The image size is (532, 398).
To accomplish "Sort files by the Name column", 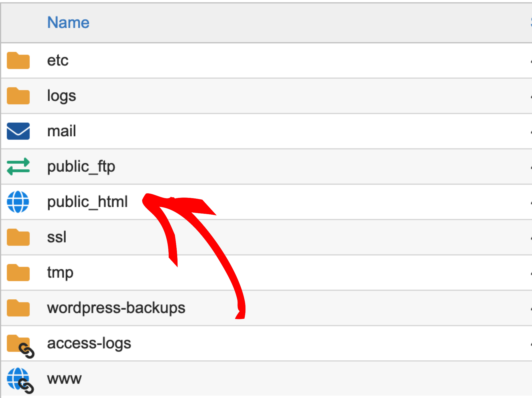I will pyautogui.click(x=68, y=23).
